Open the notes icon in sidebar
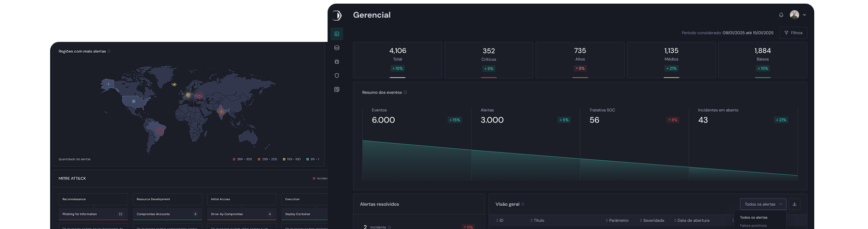The image size is (868, 229). click(x=337, y=90)
